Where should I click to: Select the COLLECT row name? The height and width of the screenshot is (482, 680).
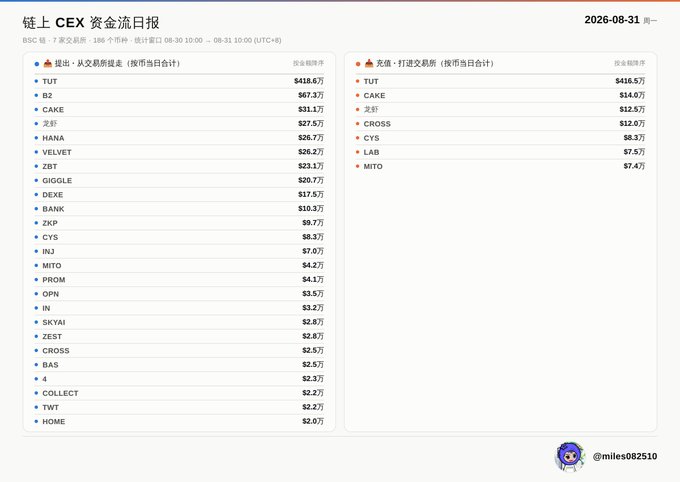pos(60,393)
